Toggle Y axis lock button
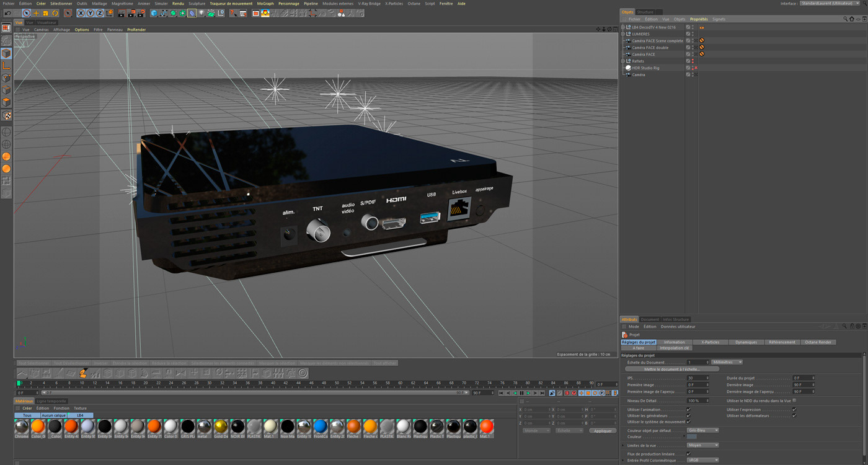868x465 pixels. pyautogui.click(x=90, y=13)
